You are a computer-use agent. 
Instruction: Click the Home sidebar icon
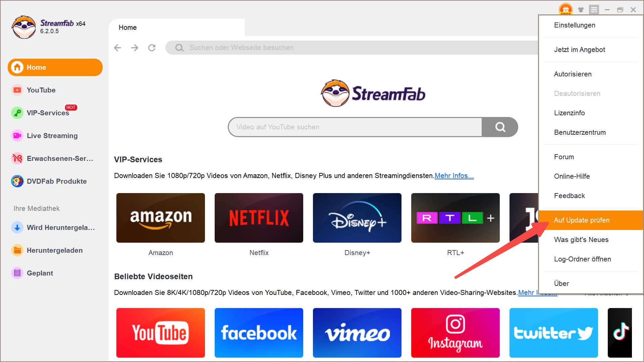click(17, 67)
